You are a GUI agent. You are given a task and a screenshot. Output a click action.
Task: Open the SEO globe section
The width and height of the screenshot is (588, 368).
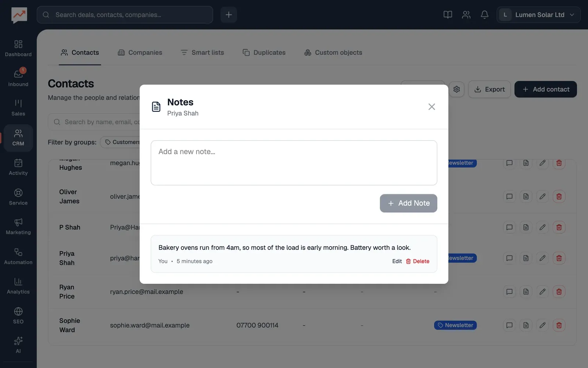tap(18, 315)
